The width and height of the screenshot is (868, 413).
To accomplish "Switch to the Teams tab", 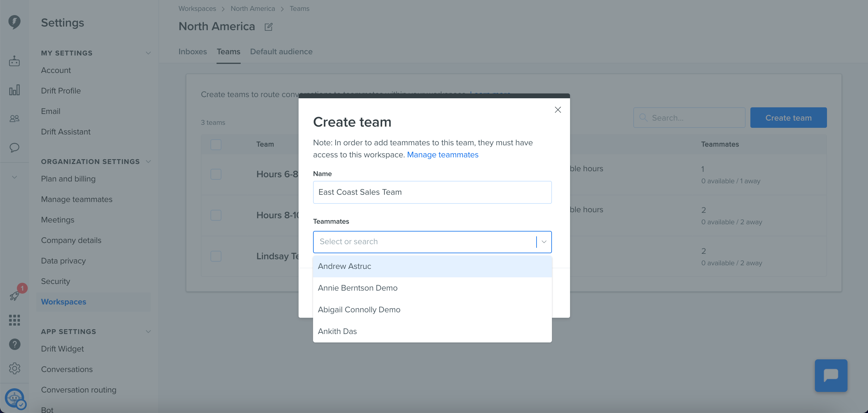I will (228, 52).
